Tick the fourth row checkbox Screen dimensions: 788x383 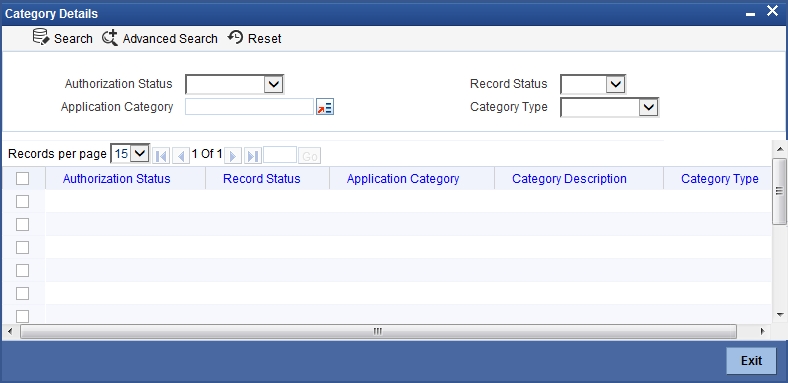(23, 270)
